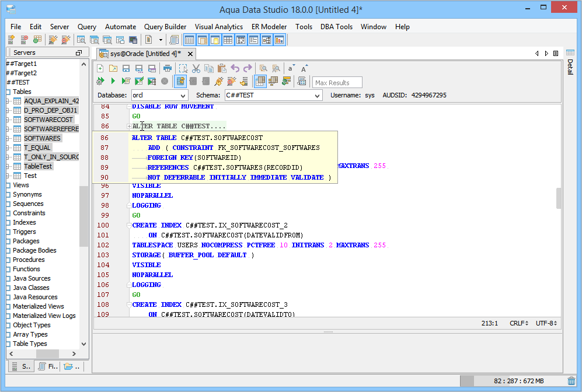
Task: Click the Undo arrow icon
Action: (235, 68)
